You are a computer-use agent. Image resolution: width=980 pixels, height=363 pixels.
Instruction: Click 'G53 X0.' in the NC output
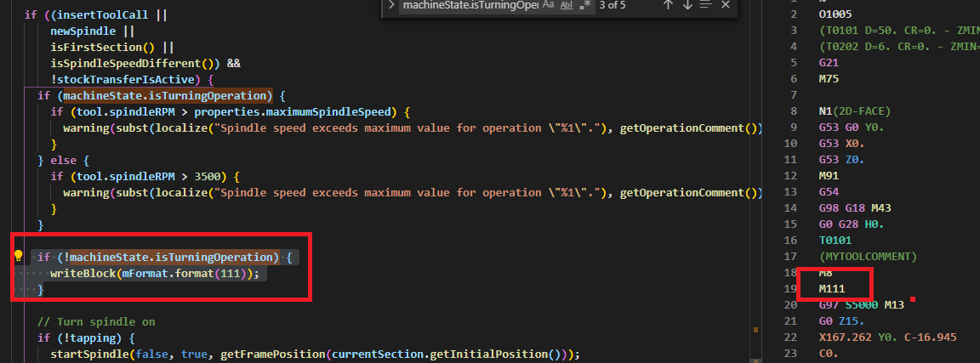pos(842,144)
